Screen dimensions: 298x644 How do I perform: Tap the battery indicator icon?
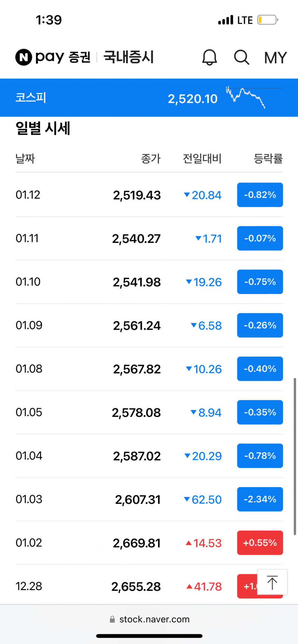pyautogui.click(x=267, y=20)
